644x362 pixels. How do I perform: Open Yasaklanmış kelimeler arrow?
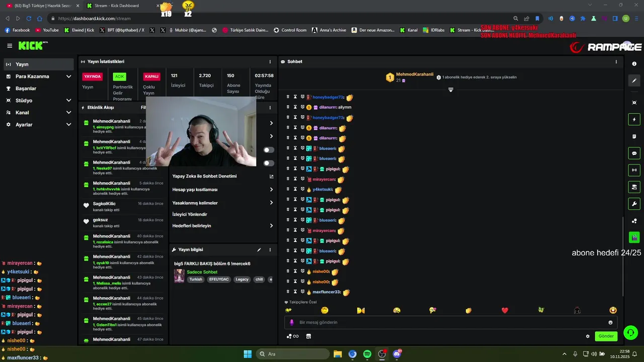coord(271,203)
